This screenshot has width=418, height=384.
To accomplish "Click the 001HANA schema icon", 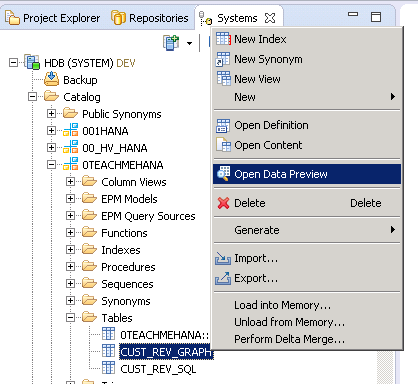I will [x=71, y=130].
